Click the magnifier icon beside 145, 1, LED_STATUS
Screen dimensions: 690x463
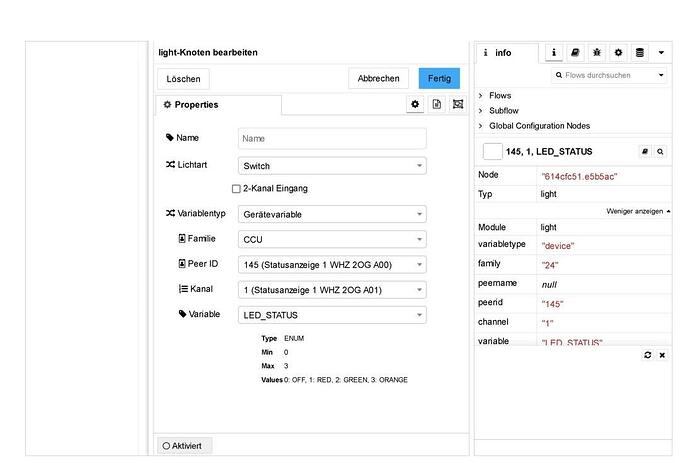tap(661, 152)
